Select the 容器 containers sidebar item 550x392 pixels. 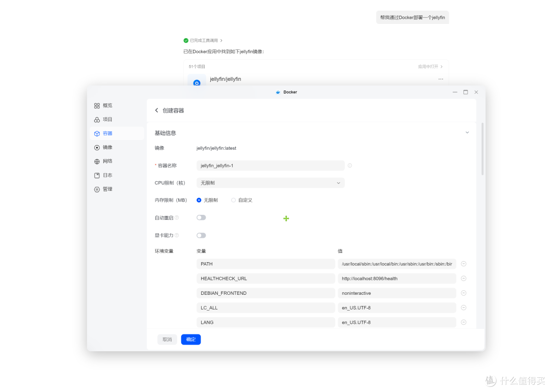pyautogui.click(x=117, y=133)
